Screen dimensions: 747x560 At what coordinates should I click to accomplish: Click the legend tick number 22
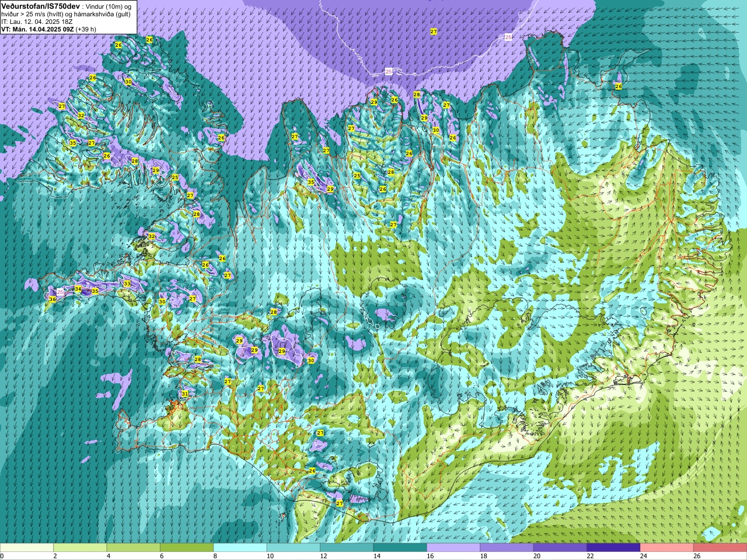tap(590, 556)
